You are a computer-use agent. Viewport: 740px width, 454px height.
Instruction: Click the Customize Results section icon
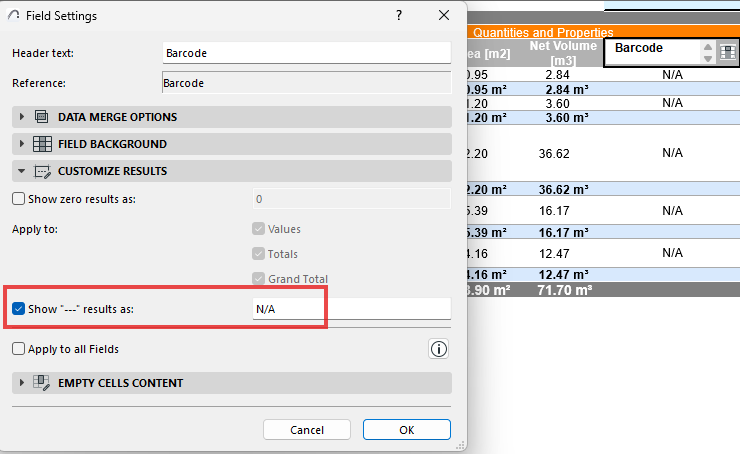pos(42,171)
